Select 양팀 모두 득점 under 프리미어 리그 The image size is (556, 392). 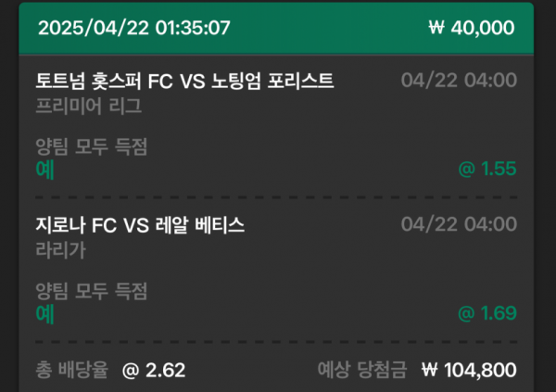[91, 146]
